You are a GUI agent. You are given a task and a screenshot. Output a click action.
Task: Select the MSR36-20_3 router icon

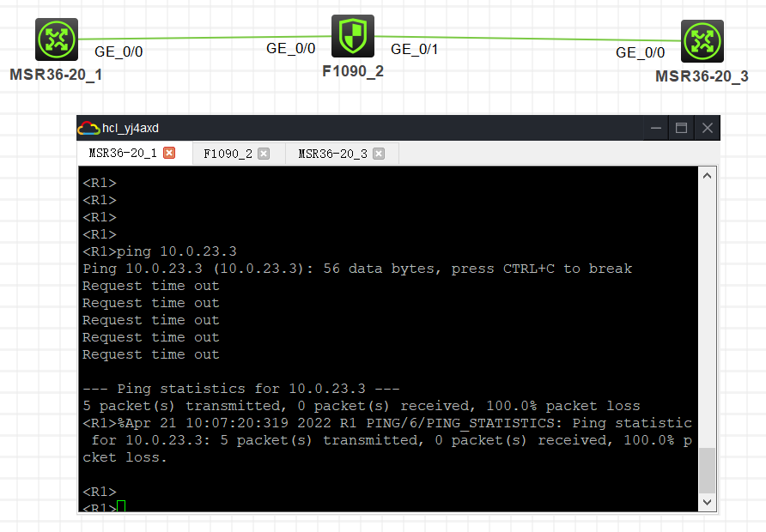(702, 41)
